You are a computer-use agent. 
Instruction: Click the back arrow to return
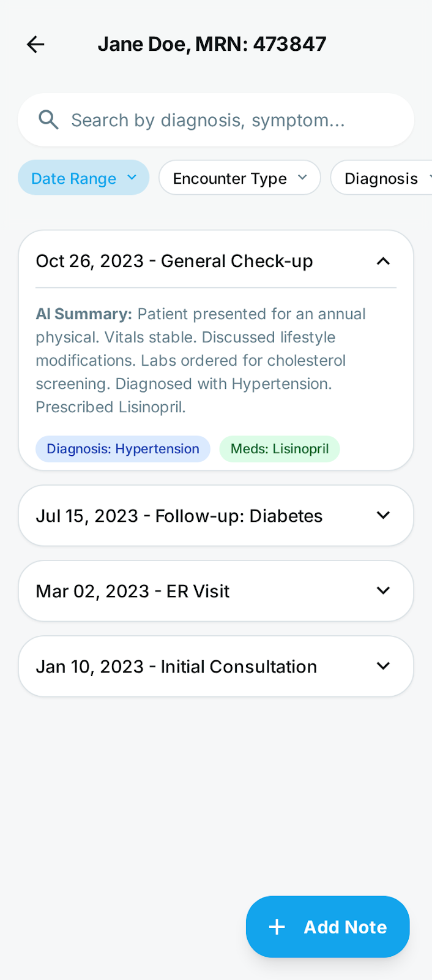(x=35, y=44)
